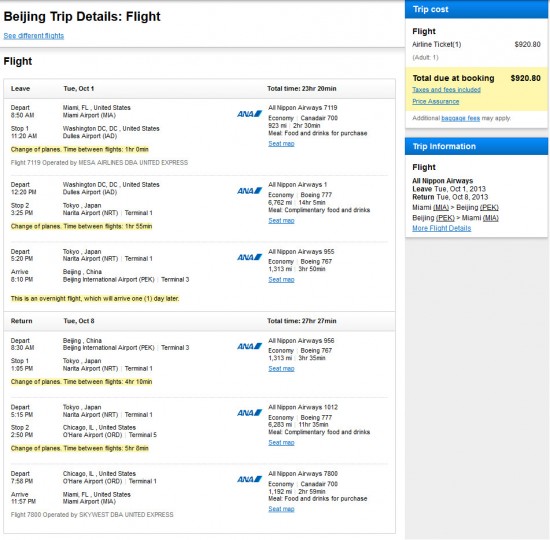The width and height of the screenshot is (550, 540).
Task: Open the baggage fees link
Action: click(460, 118)
